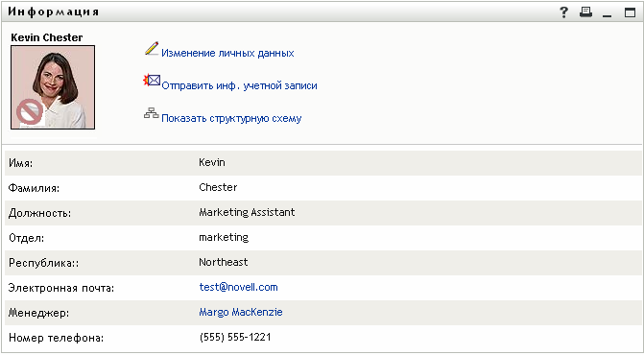The image size is (644, 355).
Task: Click the prohibited sign on the photo
Action: tap(30, 112)
